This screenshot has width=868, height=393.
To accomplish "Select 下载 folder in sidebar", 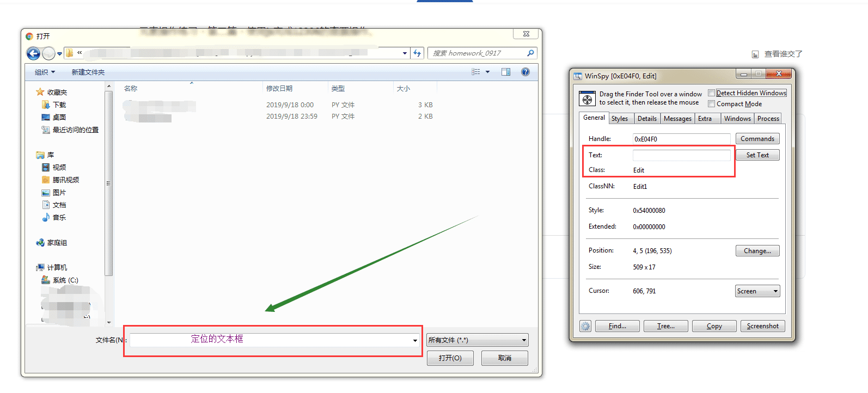I will point(54,105).
